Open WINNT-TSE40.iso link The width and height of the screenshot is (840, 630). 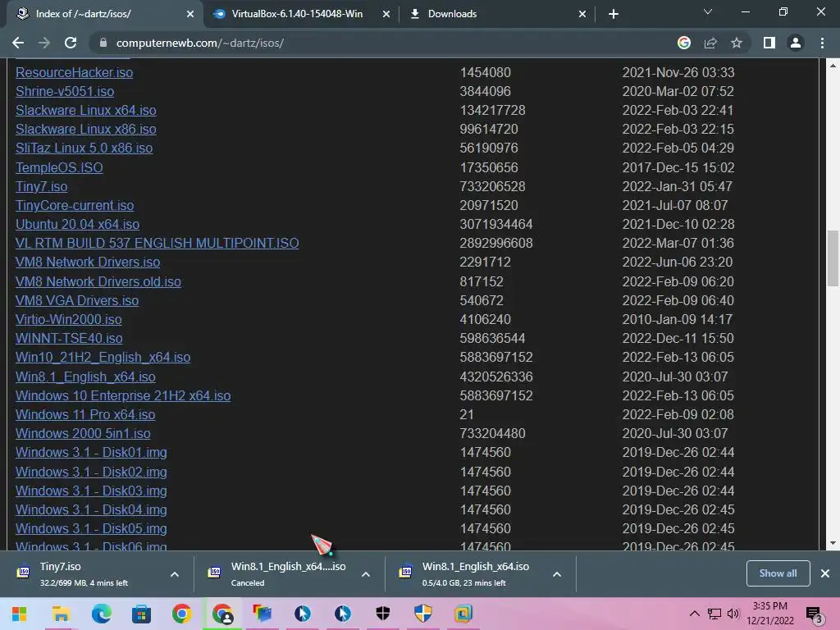[69, 339]
